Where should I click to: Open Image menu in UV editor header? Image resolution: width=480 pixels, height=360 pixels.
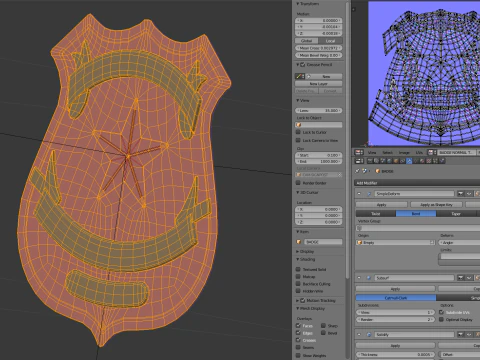click(404, 152)
